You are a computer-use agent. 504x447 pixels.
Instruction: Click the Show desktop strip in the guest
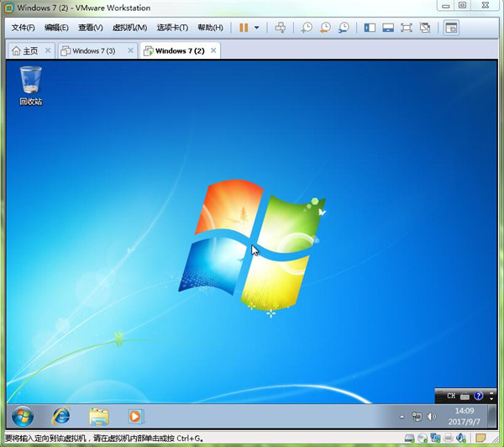coord(492,416)
